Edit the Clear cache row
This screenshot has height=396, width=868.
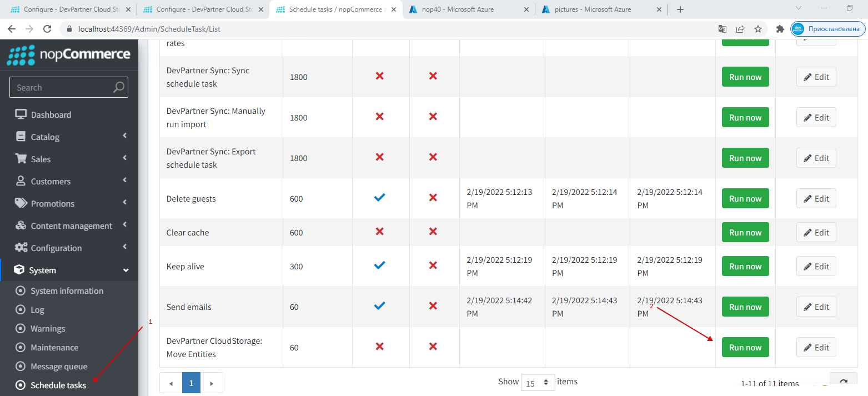(x=816, y=232)
